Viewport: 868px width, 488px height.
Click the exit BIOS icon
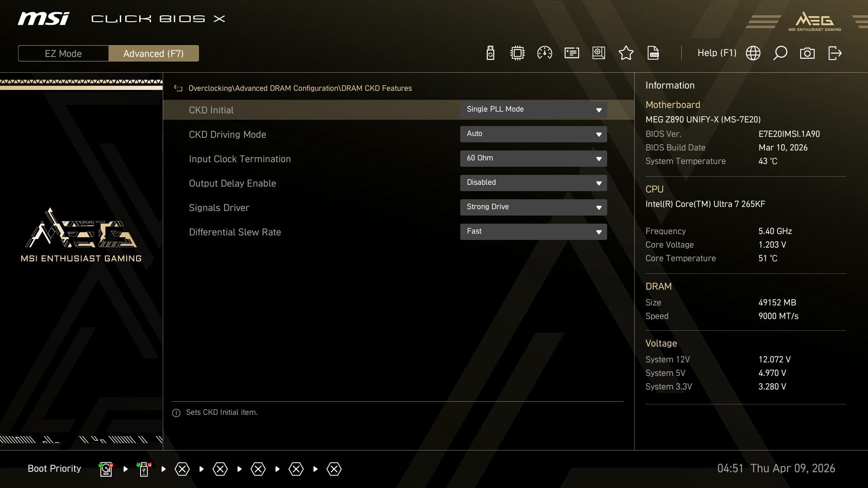835,53
